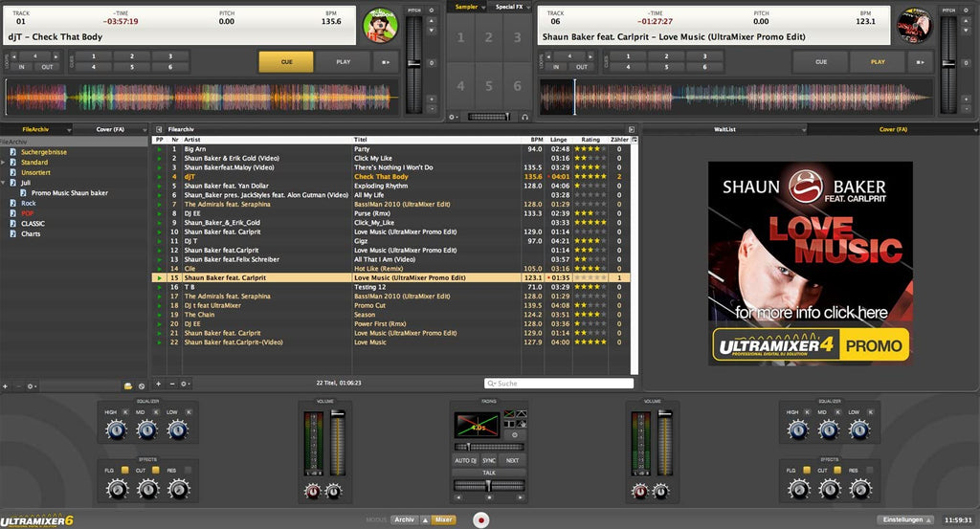Image resolution: width=980 pixels, height=529 pixels.
Task: Select the Rock archive group
Action: (x=28, y=204)
